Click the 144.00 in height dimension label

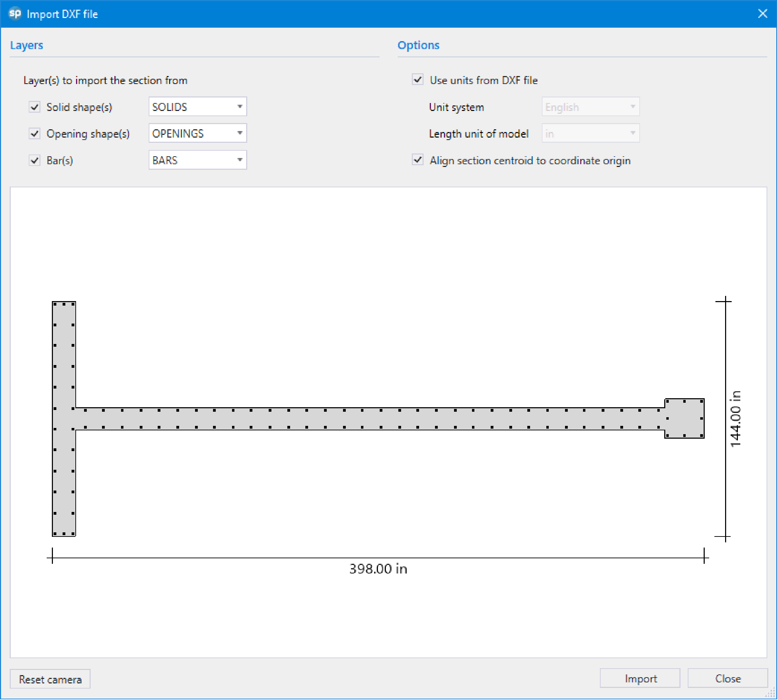[x=736, y=420]
